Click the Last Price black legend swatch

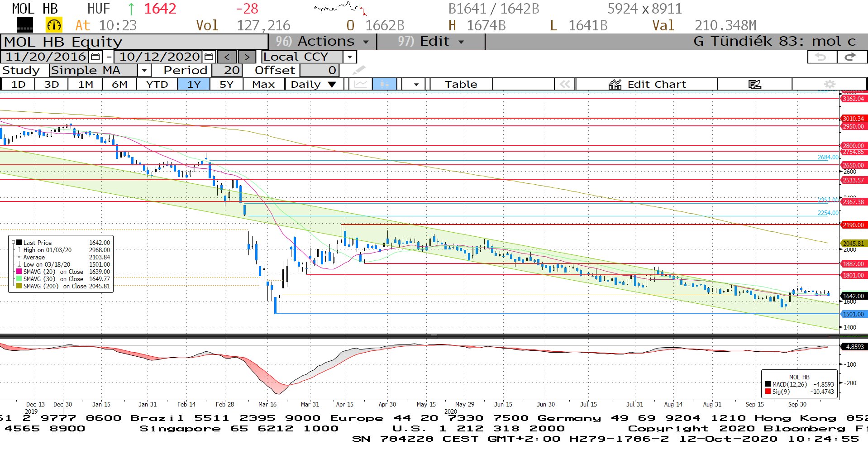[19, 243]
